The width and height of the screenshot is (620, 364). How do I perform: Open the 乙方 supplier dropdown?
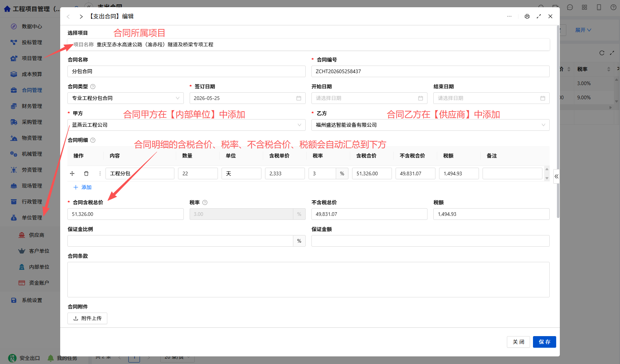(x=430, y=125)
